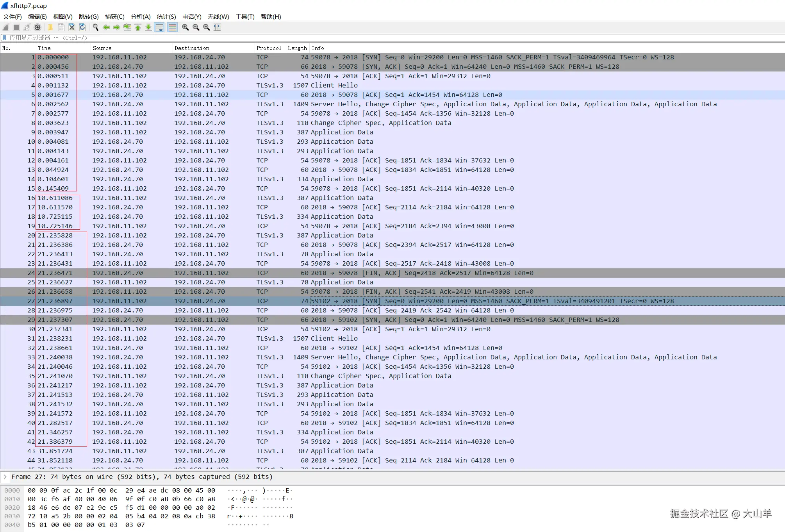Jump to first packet icon
Viewport: 785px width, 532px height.
click(x=138, y=27)
